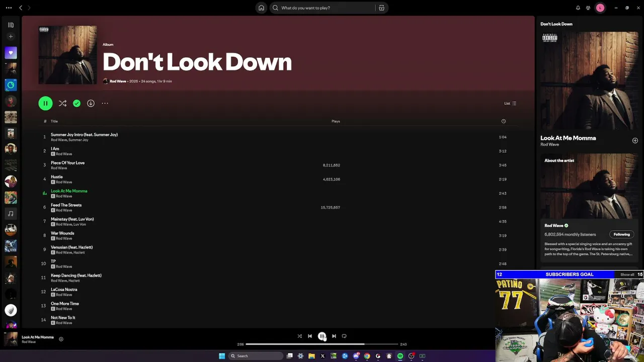Screen dimensions: 644x362
Task: Open the Friend Activity icon
Action: [x=588, y=8]
